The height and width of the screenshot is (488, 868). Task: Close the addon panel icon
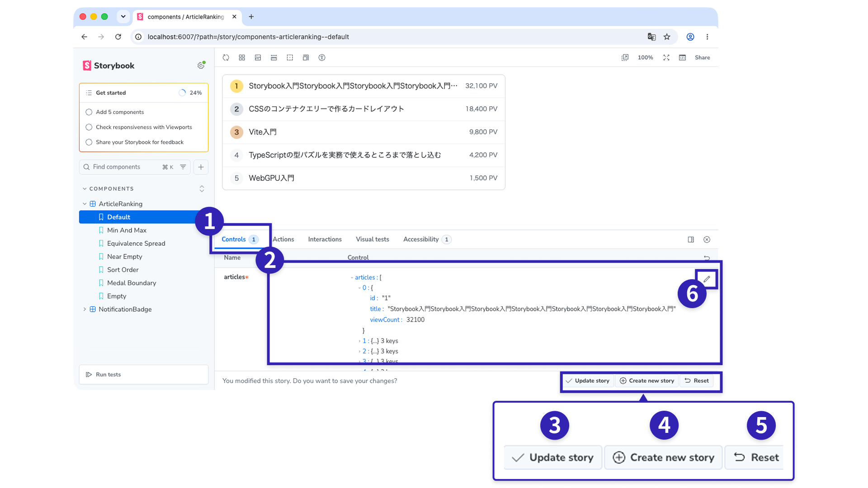[x=707, y=239]
